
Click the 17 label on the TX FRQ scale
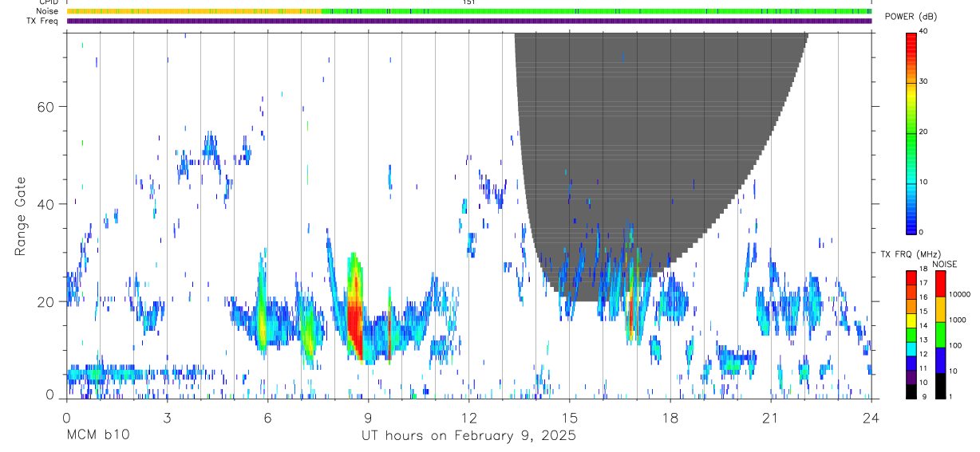tap(924, 284)
